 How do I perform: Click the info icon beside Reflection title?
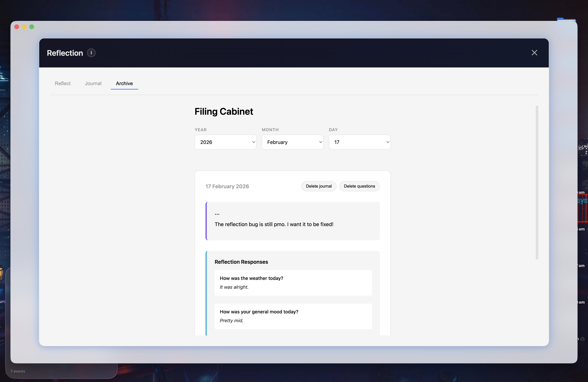[x=91, y=53]
